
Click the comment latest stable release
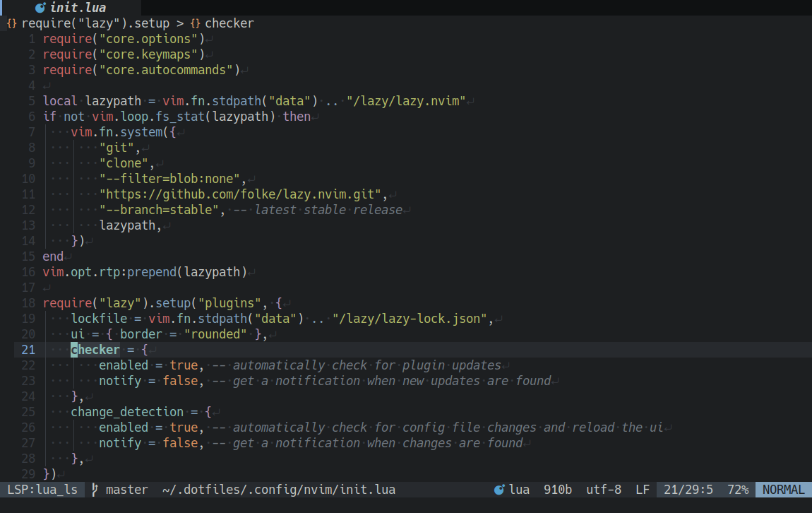(328, 210)
